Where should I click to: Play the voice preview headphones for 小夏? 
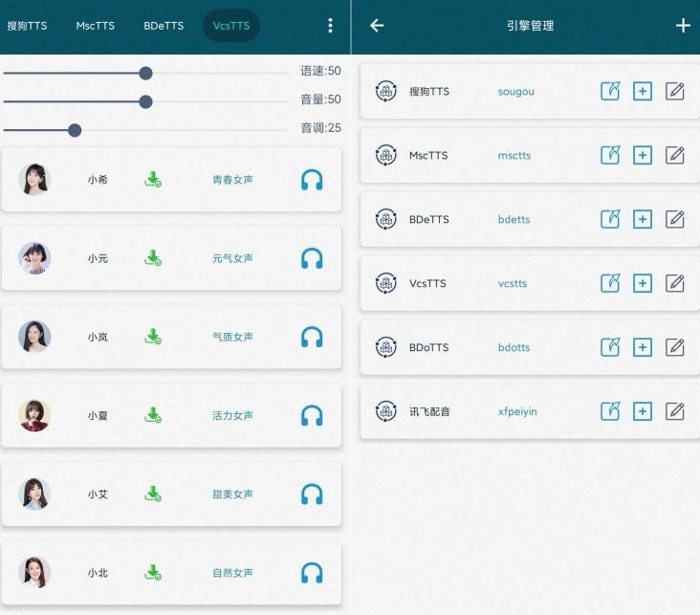(312, 415)
